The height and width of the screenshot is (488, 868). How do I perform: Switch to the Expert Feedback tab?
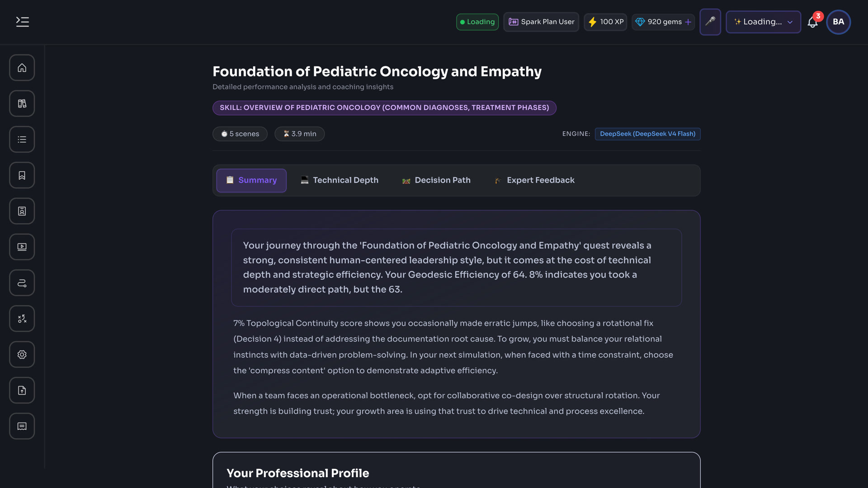click(x=534, y=180)
